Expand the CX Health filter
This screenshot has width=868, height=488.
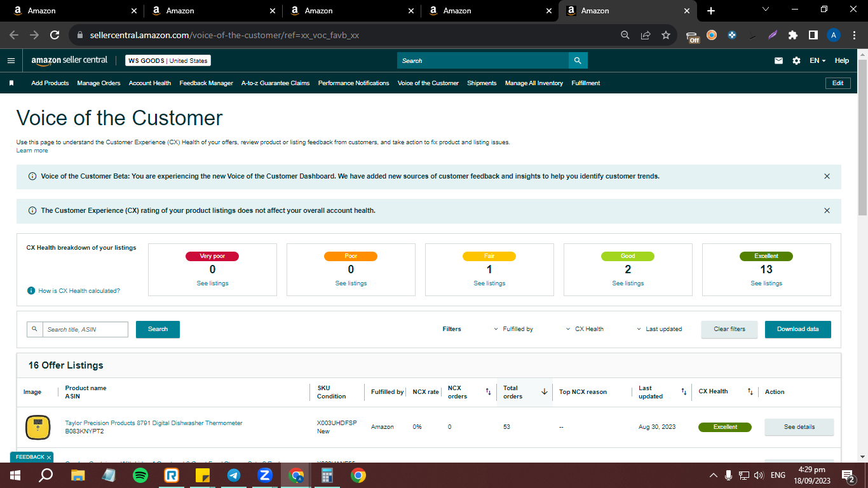pos(585,329)
